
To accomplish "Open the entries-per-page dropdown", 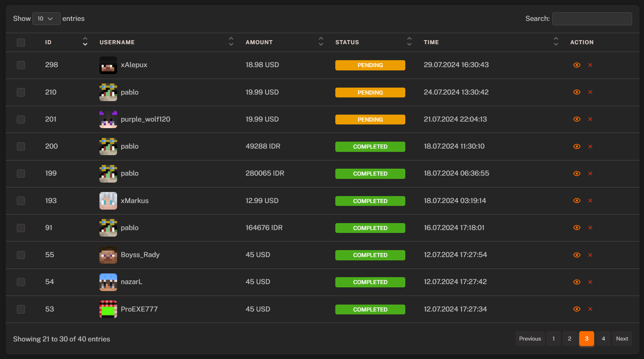I will click(x=46, y=18).
